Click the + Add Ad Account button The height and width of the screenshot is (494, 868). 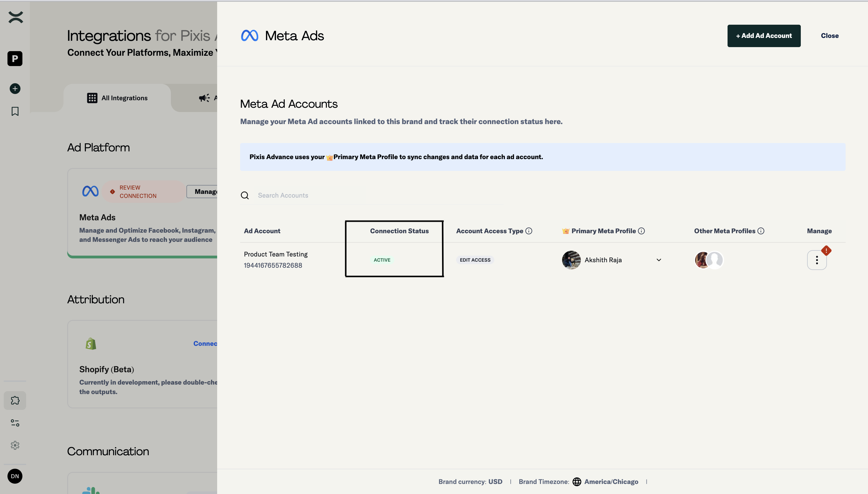763,35
